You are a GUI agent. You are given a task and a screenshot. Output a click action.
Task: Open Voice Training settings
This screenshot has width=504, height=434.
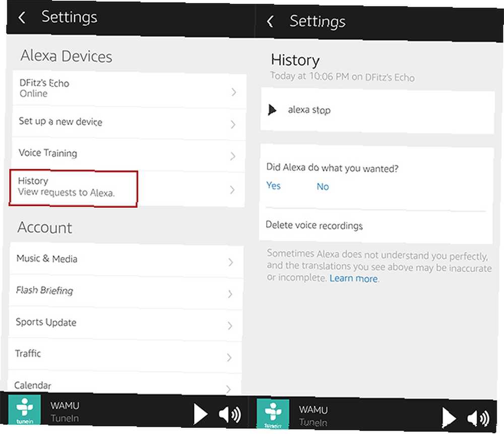(x=129, y=155)
